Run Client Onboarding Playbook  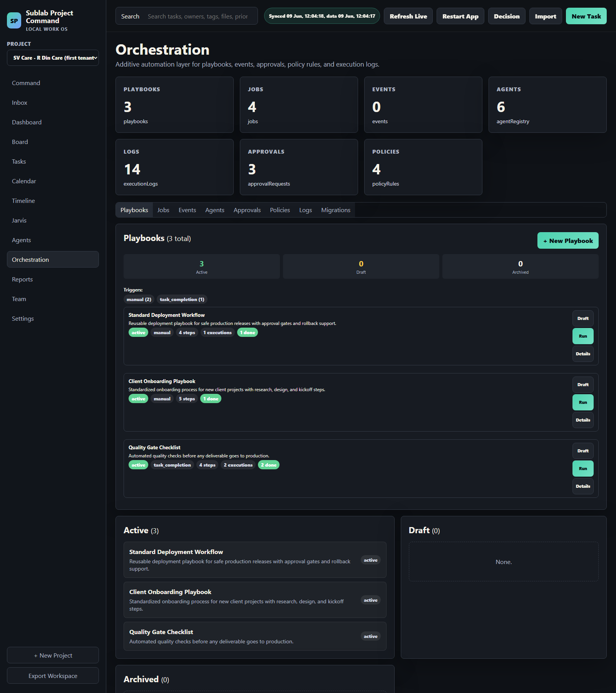tap(583, 402)
